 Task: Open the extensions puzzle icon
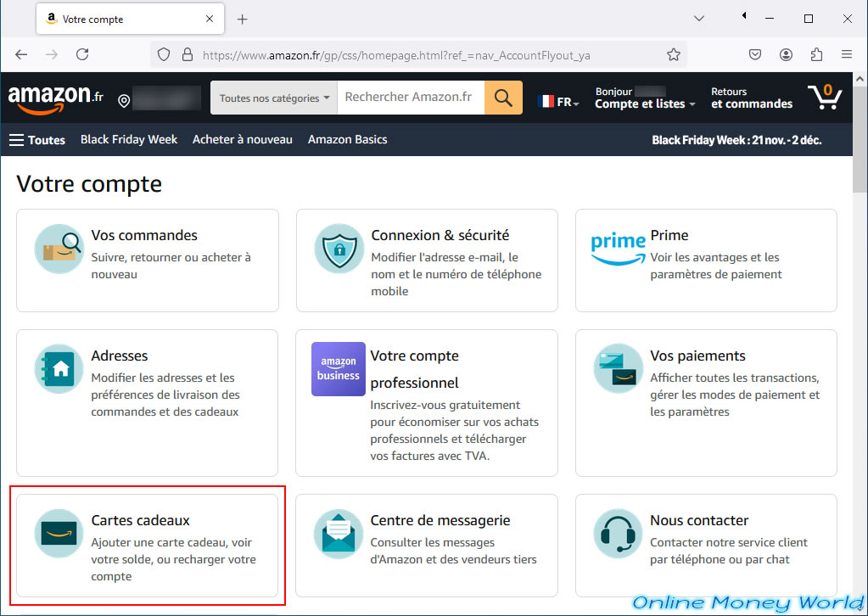[x=816, y=54]
